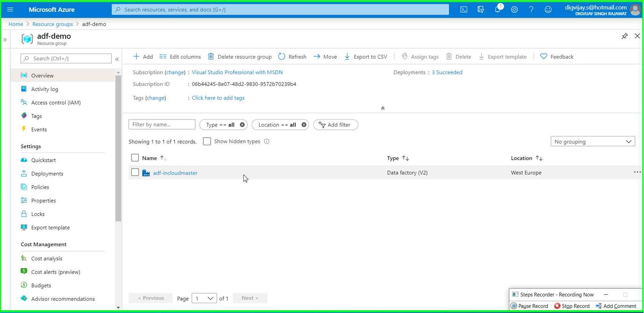
Task: Open the notifications bell
Action: (498, 9)
